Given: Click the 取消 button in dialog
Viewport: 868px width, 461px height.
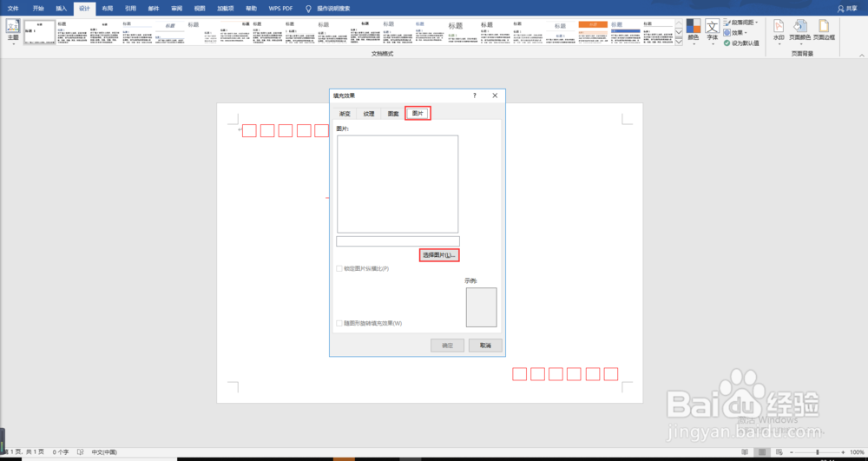Looking at the screenshot, I should point(485,346).
